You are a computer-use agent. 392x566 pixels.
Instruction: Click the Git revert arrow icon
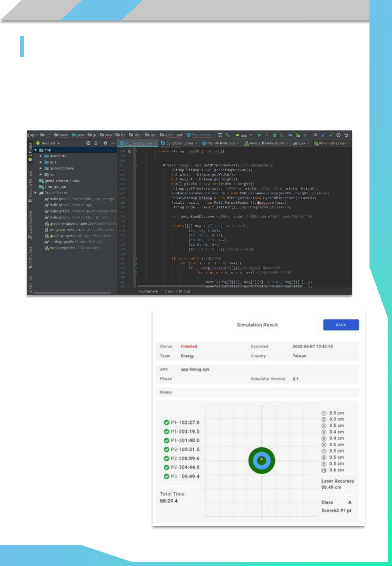tap(346, 135)
